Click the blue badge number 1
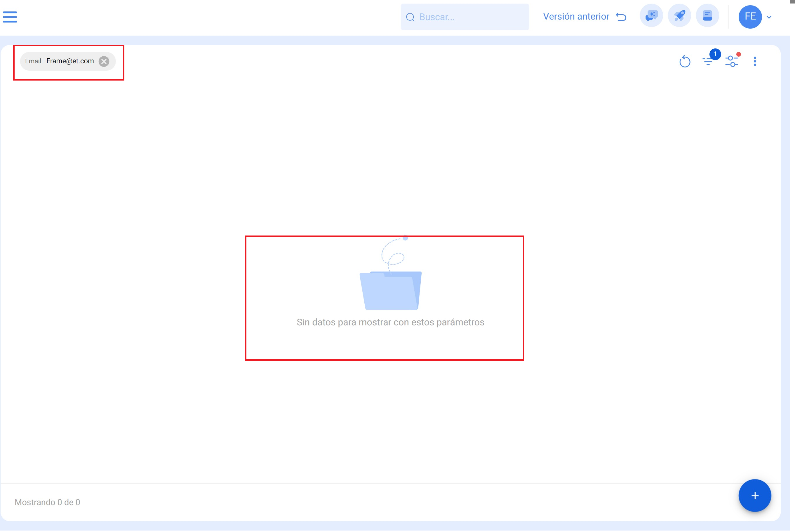Image resolution: width=795 pixels, height=532 pixels. [715, 54]
